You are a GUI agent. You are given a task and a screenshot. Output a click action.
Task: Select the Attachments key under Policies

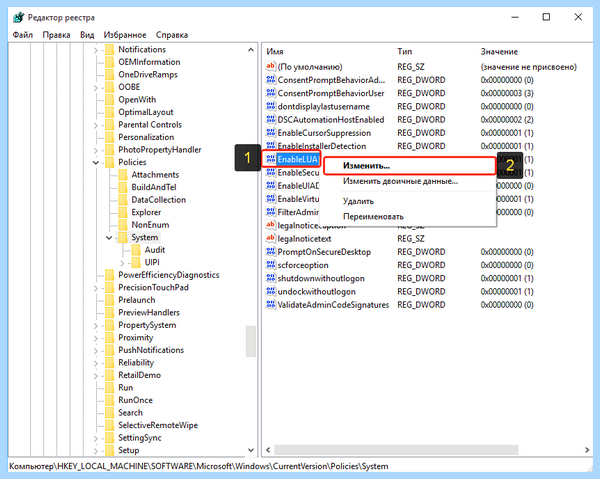point(155,175)
